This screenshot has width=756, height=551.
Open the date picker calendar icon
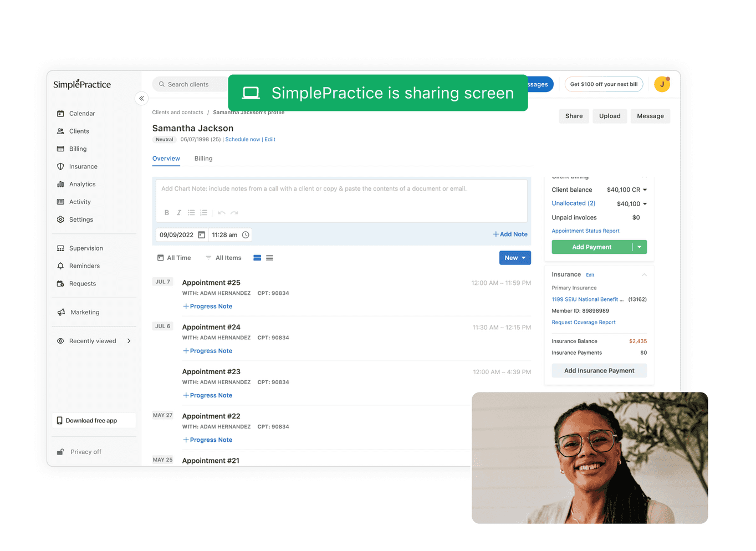click(201, 235)
